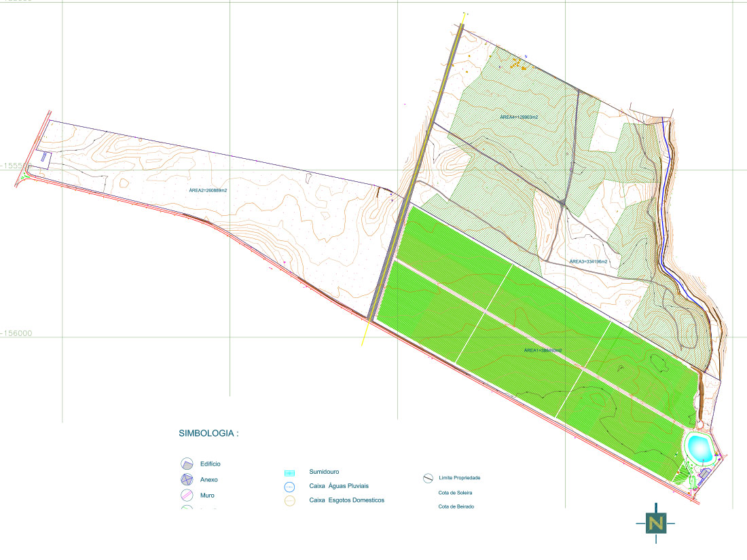
Task: Select the Anexo legend label
Action: click(208, 479)
